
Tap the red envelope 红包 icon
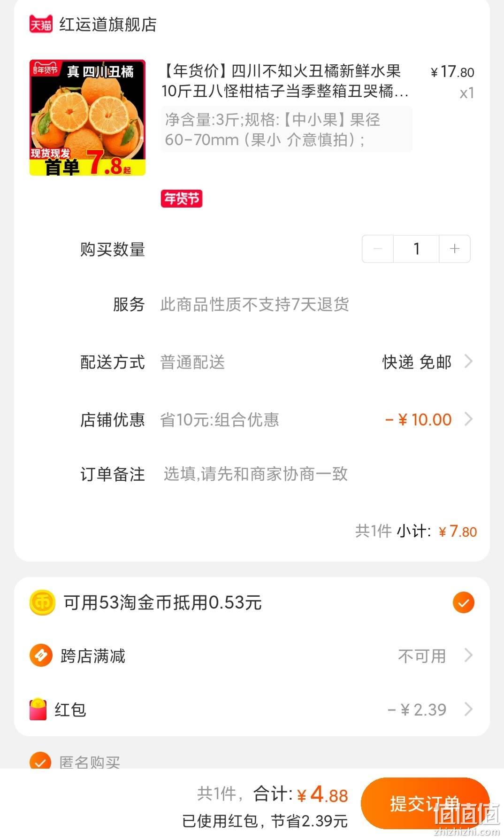[x=38, y=709]
